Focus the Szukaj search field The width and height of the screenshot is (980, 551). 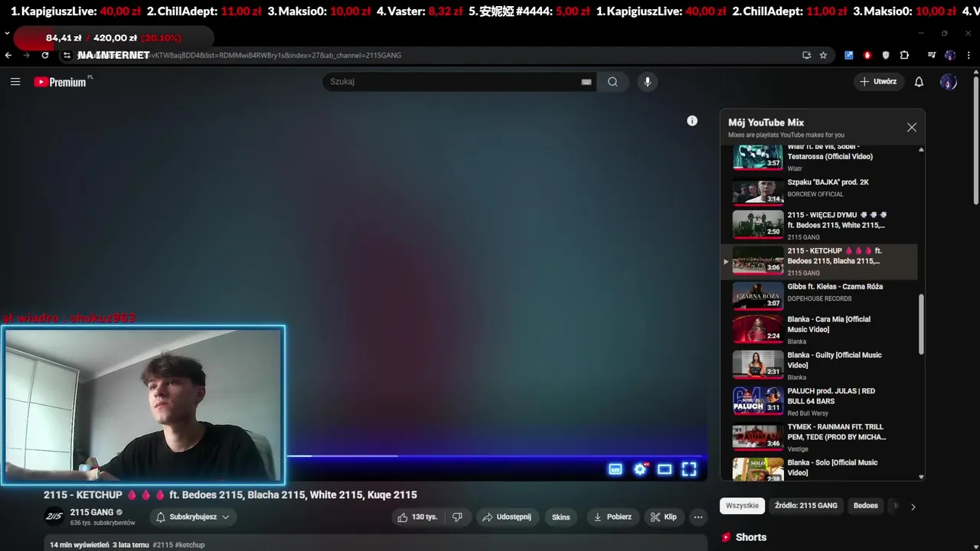[x=452, y=82]
